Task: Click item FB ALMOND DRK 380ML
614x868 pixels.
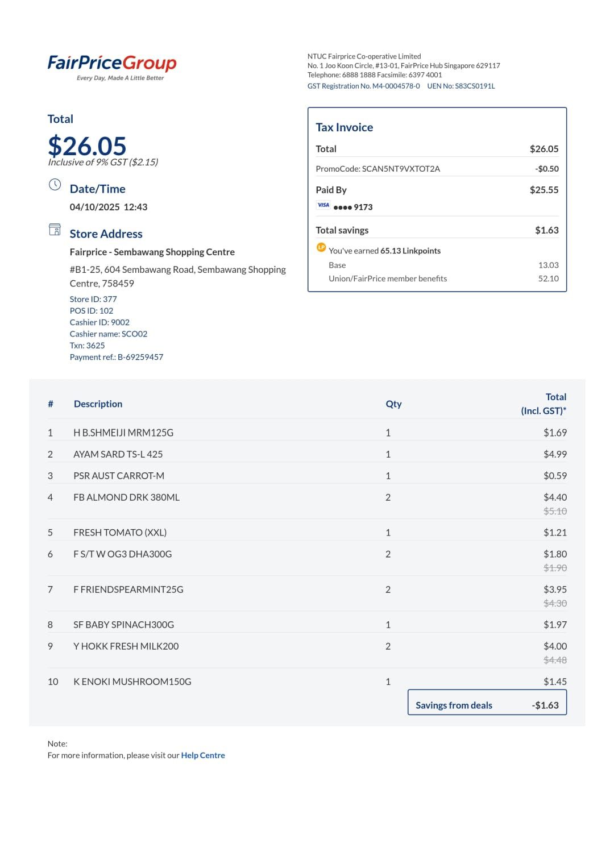Action: pyautogui.click(x=127, y=497)
